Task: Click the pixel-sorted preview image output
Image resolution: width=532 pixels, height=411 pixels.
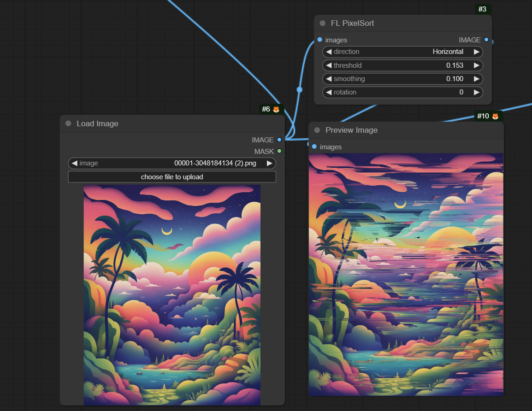Action: coord(406,274)
